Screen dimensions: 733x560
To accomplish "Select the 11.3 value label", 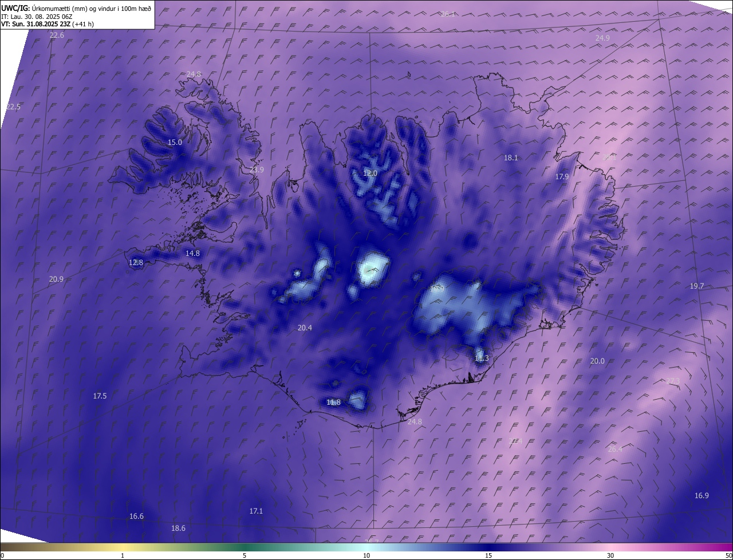I will [x=482, y=358].
